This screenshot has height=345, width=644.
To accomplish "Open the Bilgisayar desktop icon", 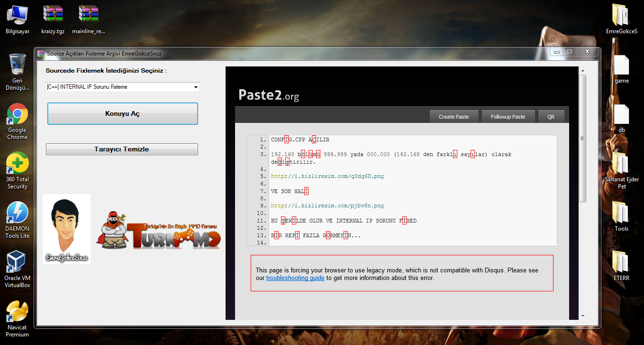I will coord(18,19).
